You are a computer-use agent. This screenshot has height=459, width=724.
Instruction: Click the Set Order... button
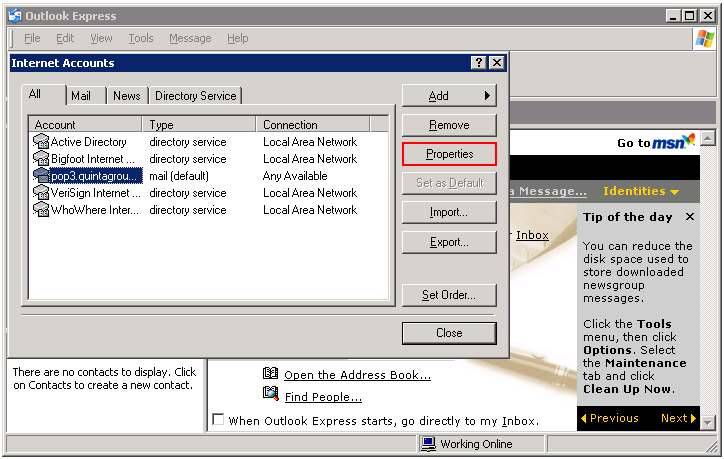point(449,295)
